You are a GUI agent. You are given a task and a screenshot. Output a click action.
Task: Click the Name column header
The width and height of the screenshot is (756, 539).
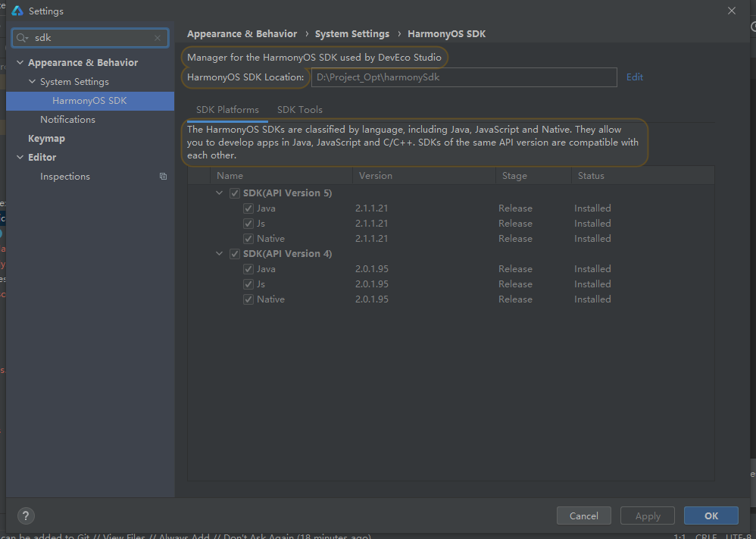pyautogui.click(x=281, y=176)
